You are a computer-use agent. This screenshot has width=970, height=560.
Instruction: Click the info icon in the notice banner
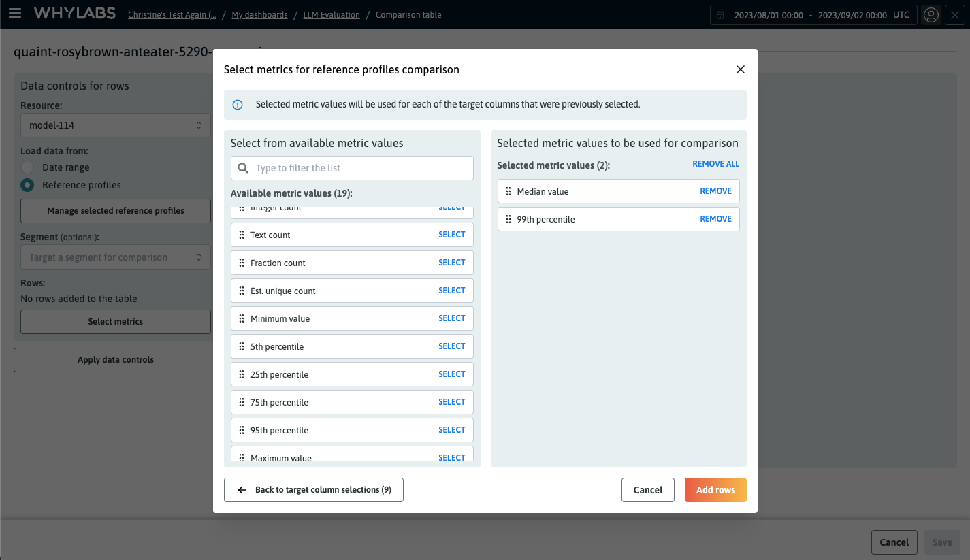pos(237,105)
